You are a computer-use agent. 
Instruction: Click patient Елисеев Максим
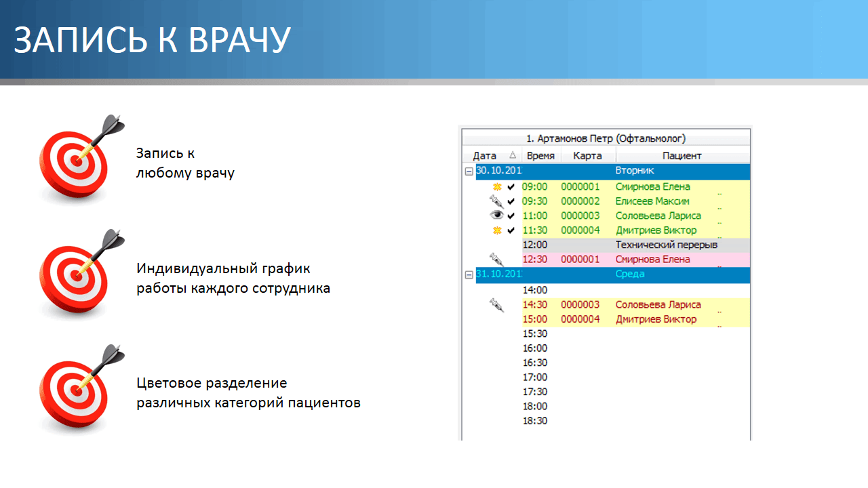[652, 201]
